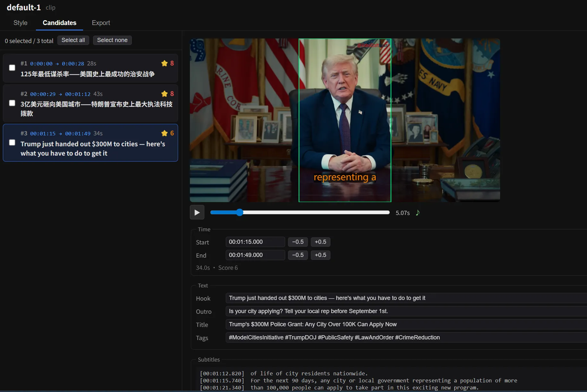This screenshot has height=392, width=587.
Task: Select candidate '125年最低谋杀率' title
Action: point(88,74)
